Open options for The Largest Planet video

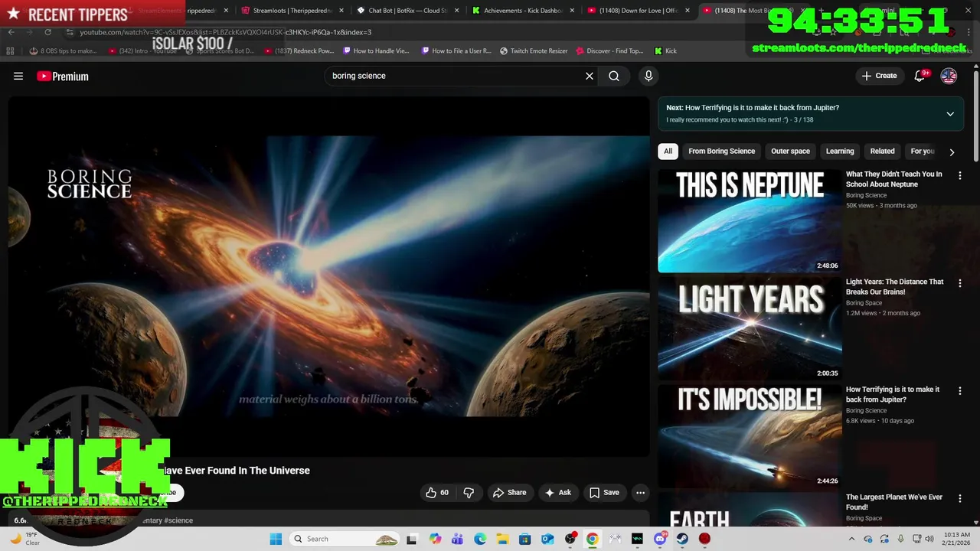pyautogui.click(x=960, y=498)
